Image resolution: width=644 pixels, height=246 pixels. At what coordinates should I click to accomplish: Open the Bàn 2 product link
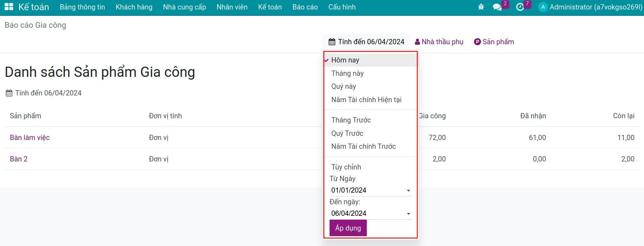pyautogui.click(x=19, y=159)
